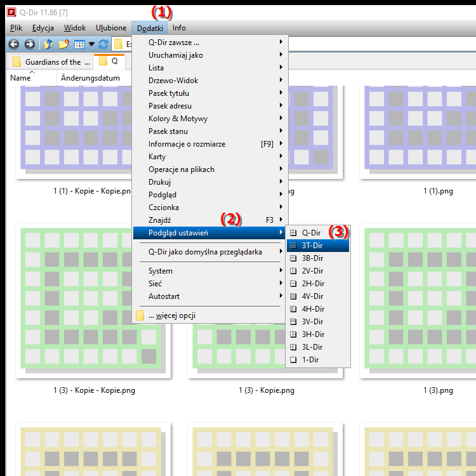Click the view mode grid icon

pos(79,44)
